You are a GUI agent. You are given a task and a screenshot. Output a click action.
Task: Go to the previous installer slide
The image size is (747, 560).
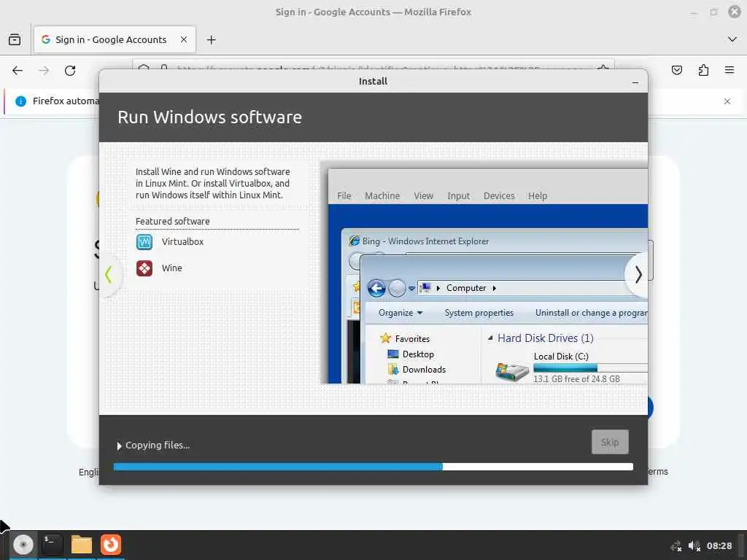click(109, 275)
